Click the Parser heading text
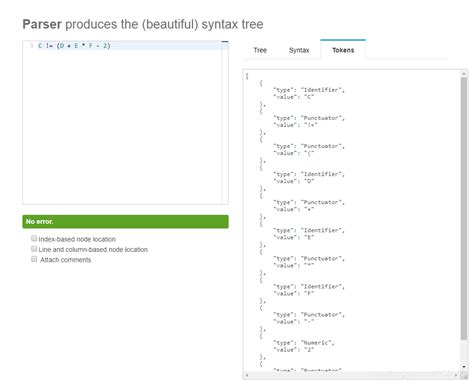 (x=42, y=24)
